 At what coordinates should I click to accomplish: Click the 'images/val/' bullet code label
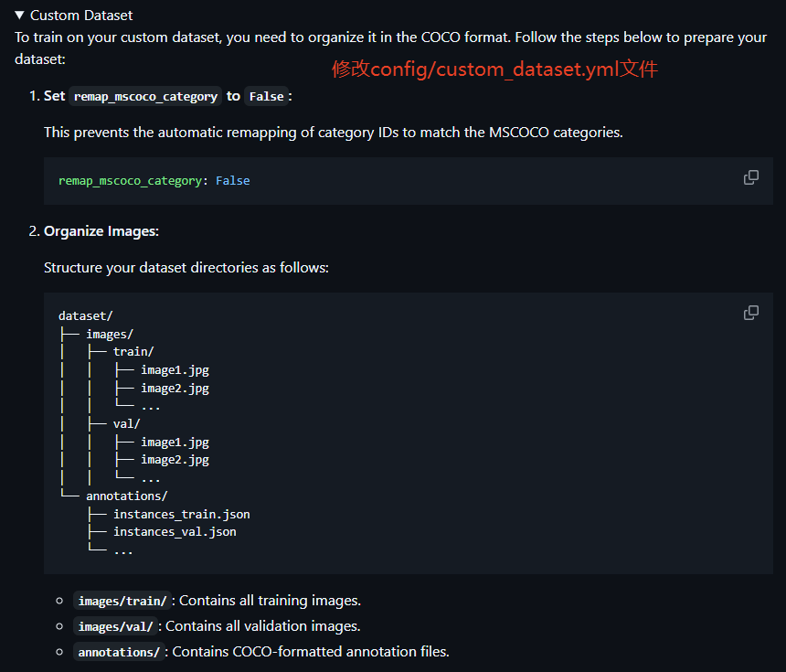(x=115, y=626)
